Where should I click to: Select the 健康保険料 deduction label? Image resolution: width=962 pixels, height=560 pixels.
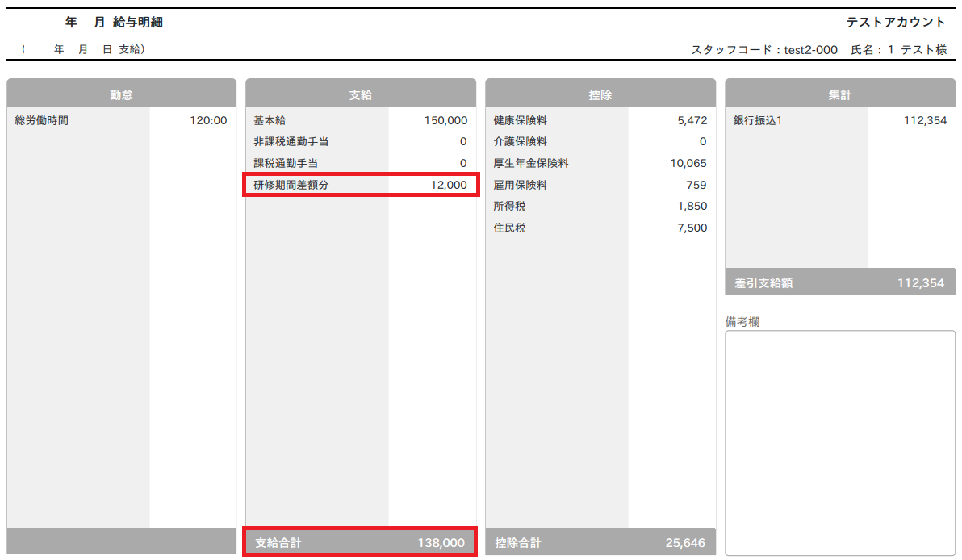pos(520,120)
